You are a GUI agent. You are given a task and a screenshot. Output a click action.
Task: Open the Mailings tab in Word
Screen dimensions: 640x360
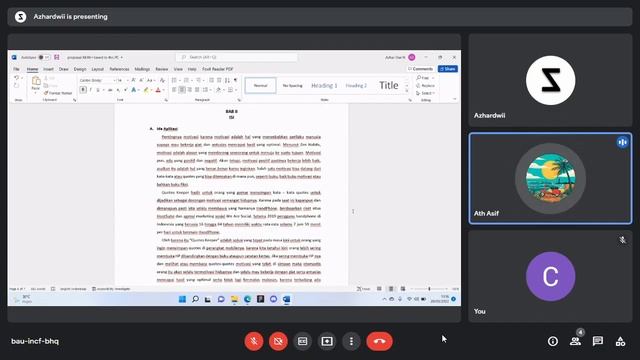click(142, 69)
